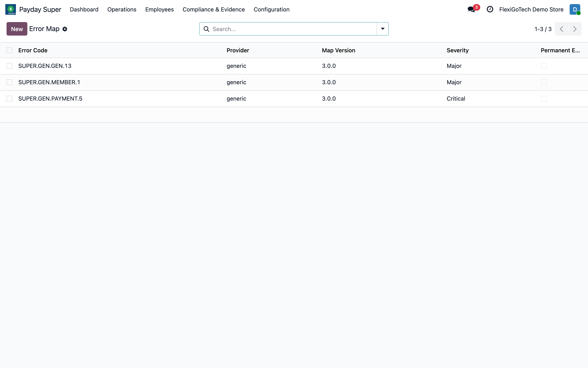Click the Payday Super app title
Image resolution: width=588 pixels, height=368 pixels.
tap(40, 9)
